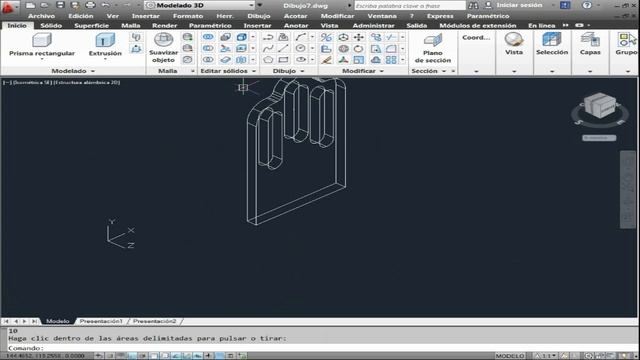640x360 pixels.
Task: Click the ViewCube in the drawing area
Action: point(599,106)
